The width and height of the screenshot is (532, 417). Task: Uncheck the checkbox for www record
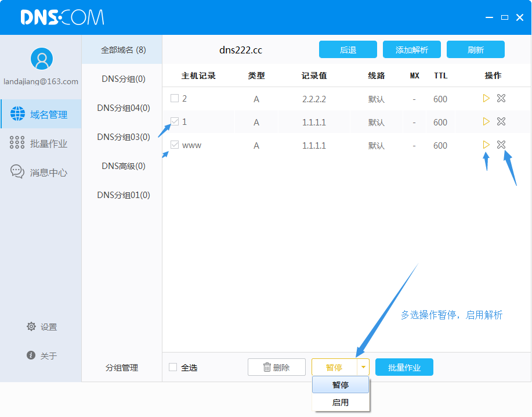[x=175, y=145]
